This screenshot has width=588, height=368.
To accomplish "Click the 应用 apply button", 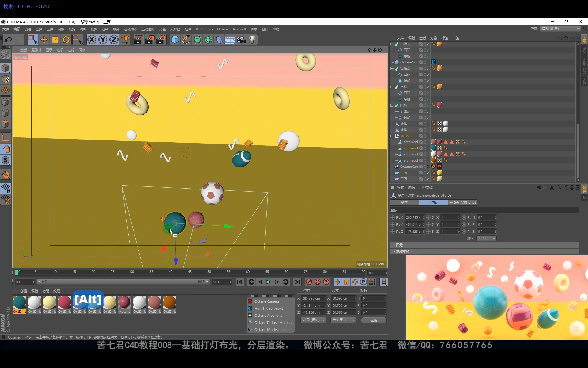I will click(374, 320).
